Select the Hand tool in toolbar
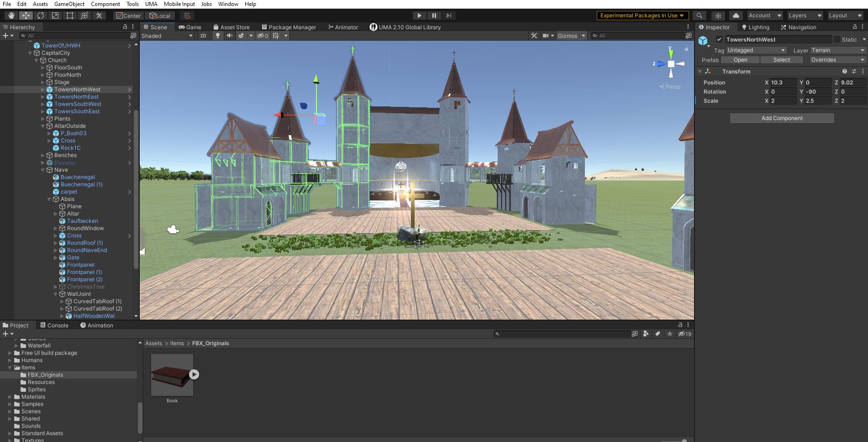This screenshot has height=442, width=868. pos(11,16)
